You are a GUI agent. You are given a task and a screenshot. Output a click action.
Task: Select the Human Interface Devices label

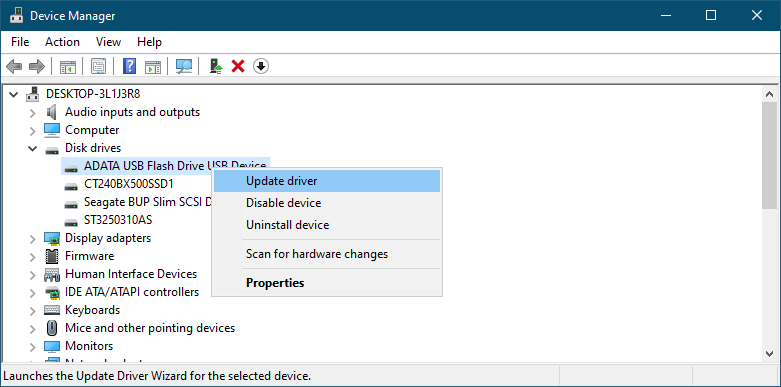(x=131, y=274)
